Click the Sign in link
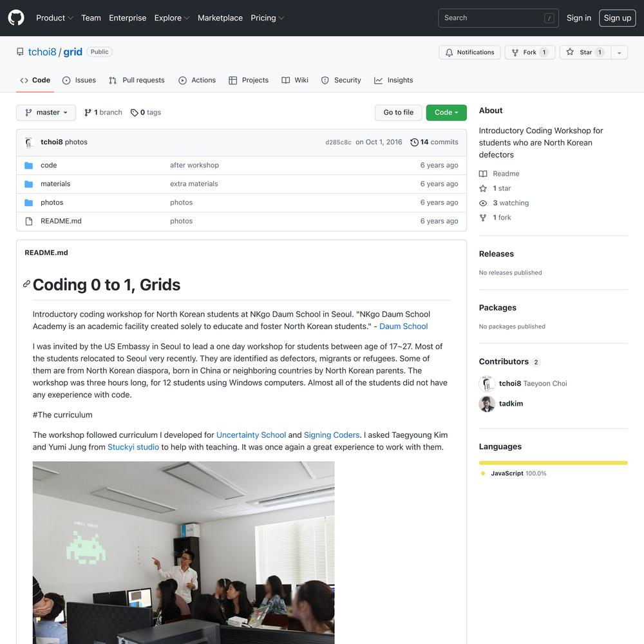644x644 pixels. [579, 18]
